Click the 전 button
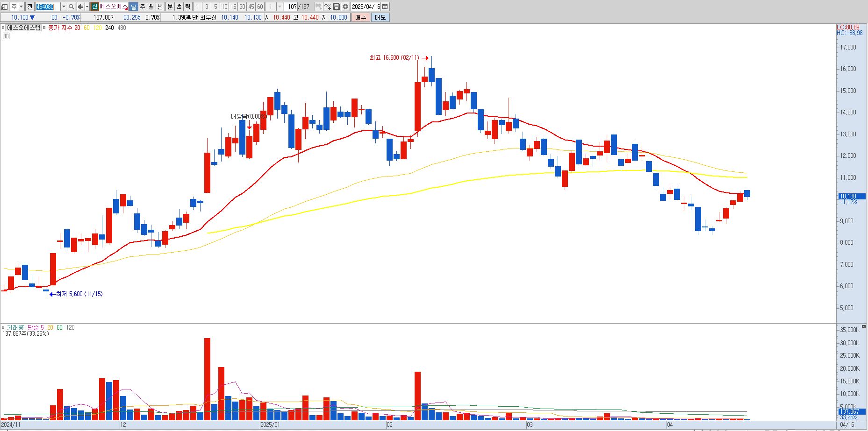This screenshot has width=868, height=431. point(29,7)
